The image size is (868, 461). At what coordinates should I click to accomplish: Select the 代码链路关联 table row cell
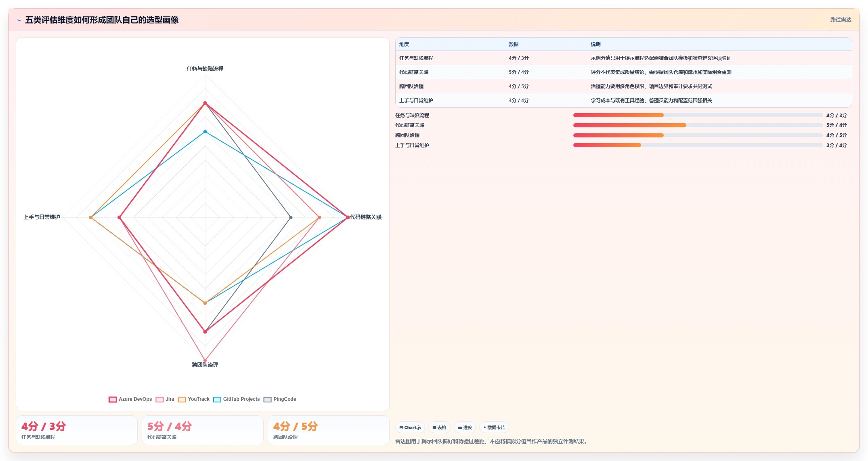(x=414, y=72)
